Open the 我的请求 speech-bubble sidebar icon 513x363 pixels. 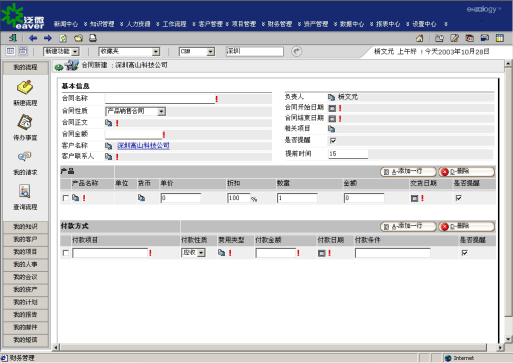pos(25,156)
